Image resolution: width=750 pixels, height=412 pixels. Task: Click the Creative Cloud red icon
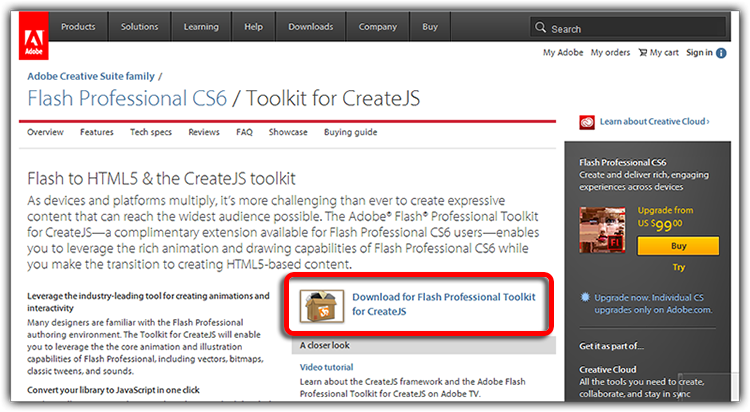pos(587,122)
